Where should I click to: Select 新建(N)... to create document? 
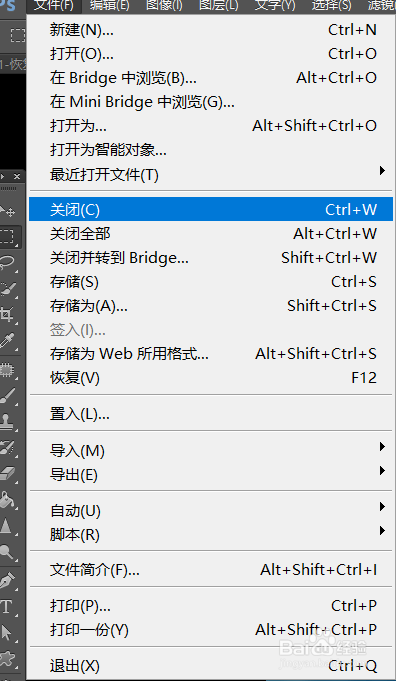[x=211, y=30]
